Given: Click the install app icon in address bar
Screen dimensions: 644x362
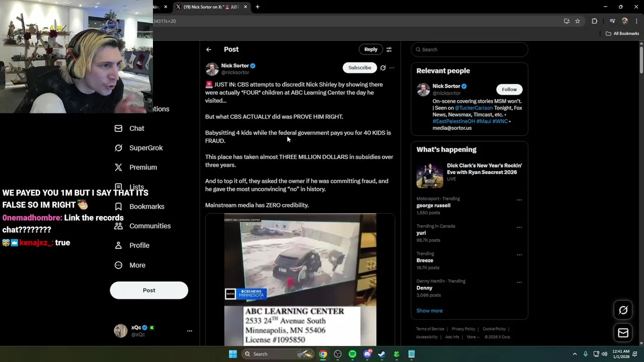Looking at the screenshot, I should click(x=567, y=21).
